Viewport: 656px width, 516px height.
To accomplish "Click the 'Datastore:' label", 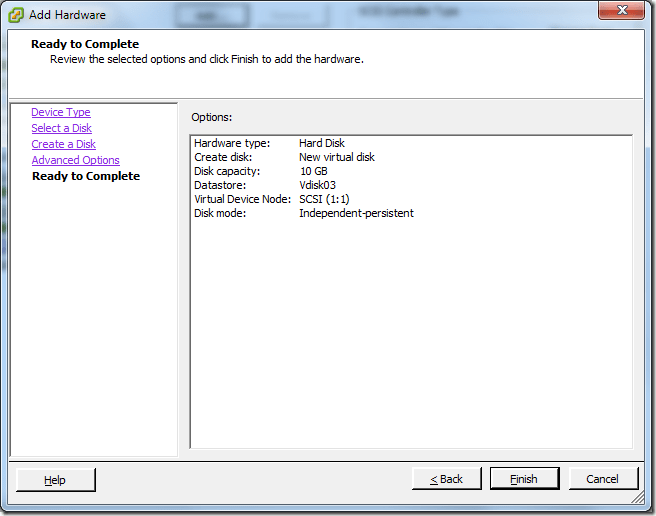I will [x=220, y=185].
